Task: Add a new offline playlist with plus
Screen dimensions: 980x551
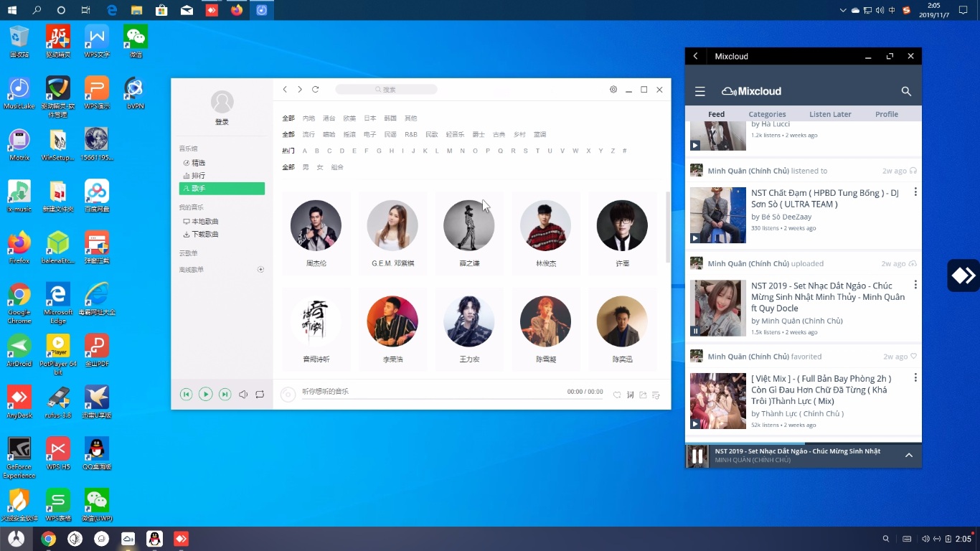Action: 260,270
